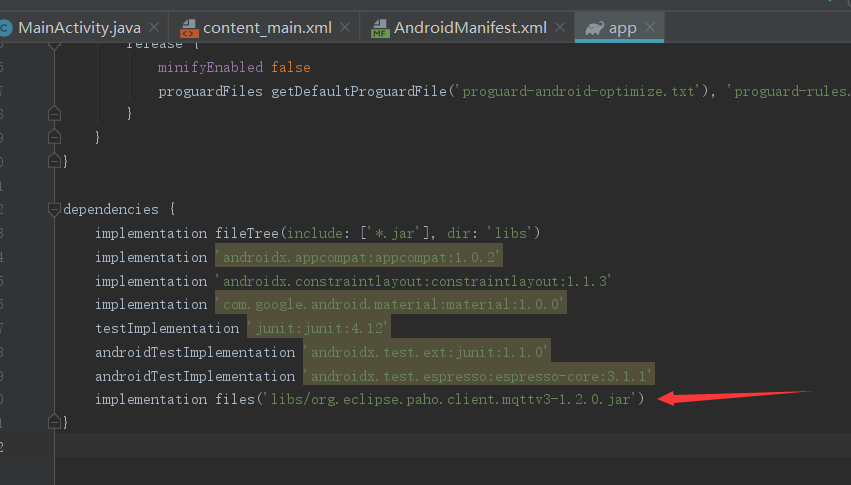Click fold end marker at android block closing brace

pyautogui.click(x=54, y=161)
